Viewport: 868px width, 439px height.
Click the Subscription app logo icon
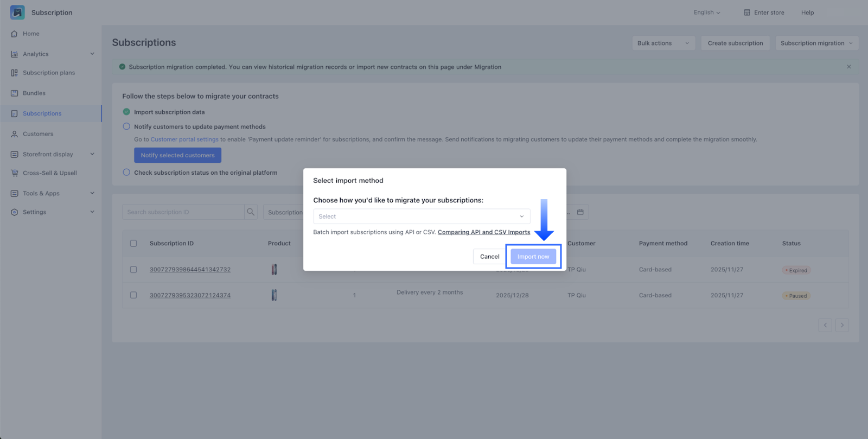(x=17, y=12)
